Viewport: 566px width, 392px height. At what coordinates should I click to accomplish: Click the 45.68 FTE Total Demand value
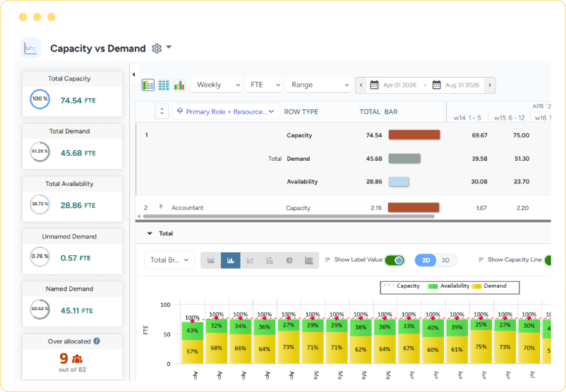78,153
